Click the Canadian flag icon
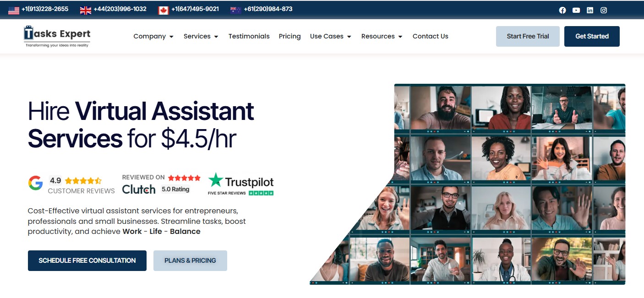This screenshot has height=298, width=644. tap(164, 10)
